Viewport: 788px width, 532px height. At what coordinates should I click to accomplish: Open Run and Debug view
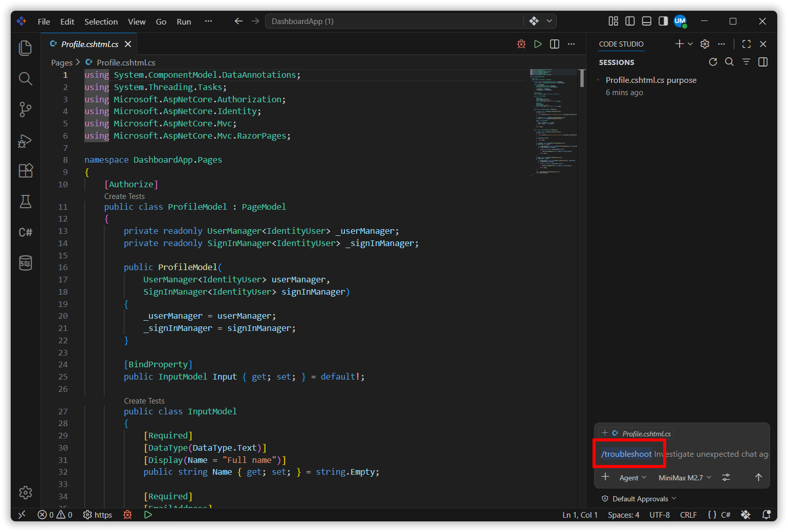(x=25, y=140)
